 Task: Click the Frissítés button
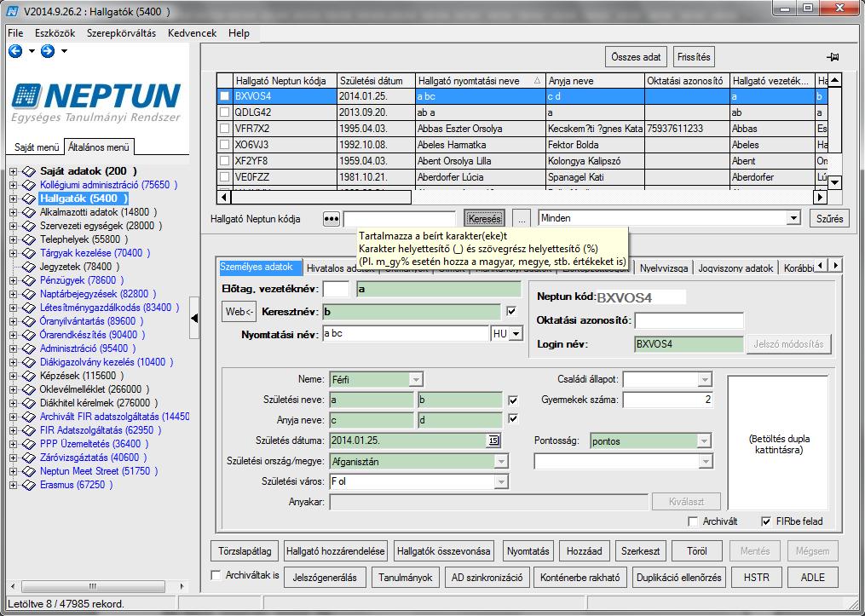pyautogui.click(x=694, y=57)
